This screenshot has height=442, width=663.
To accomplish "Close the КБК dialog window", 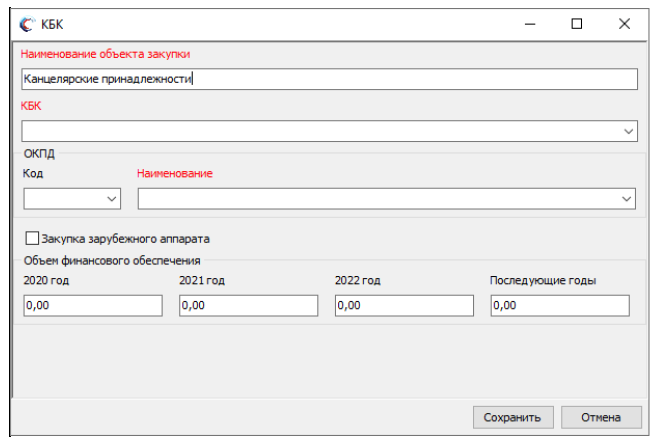I will tap(624, 23).
